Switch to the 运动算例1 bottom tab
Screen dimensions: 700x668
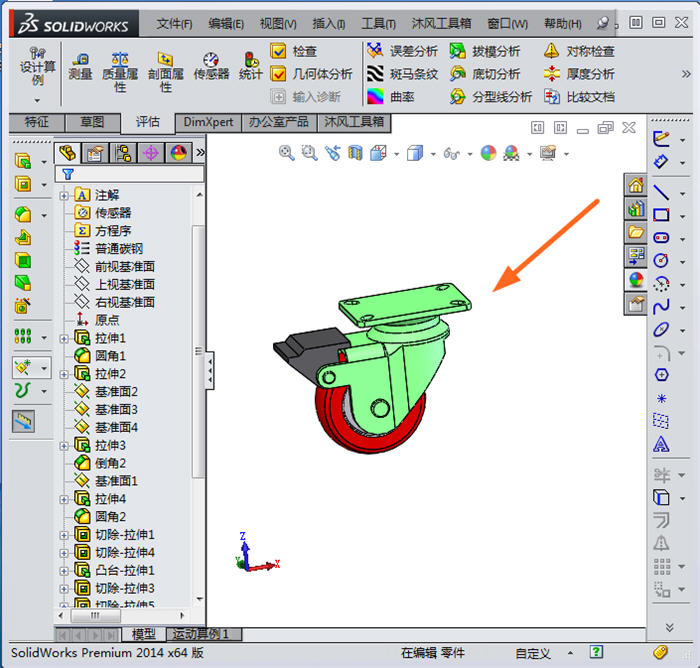pos(201,634)
